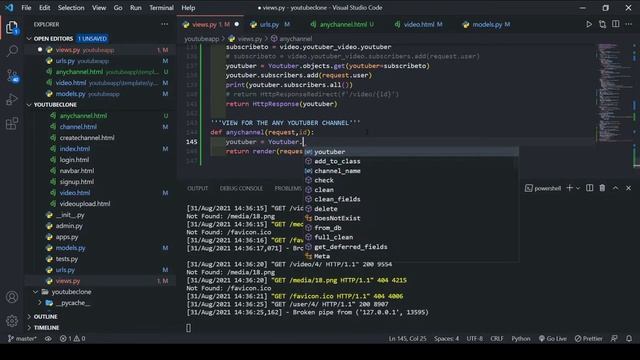Switch to the Debug Console panel tab
The width and height of the screenshot is (640, 360).
tap(241, 188)
